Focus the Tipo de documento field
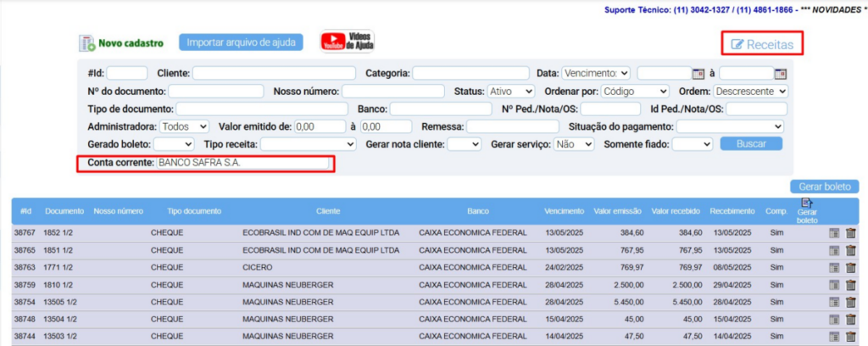This screenshot has height=346, width=868. (262, 109)
